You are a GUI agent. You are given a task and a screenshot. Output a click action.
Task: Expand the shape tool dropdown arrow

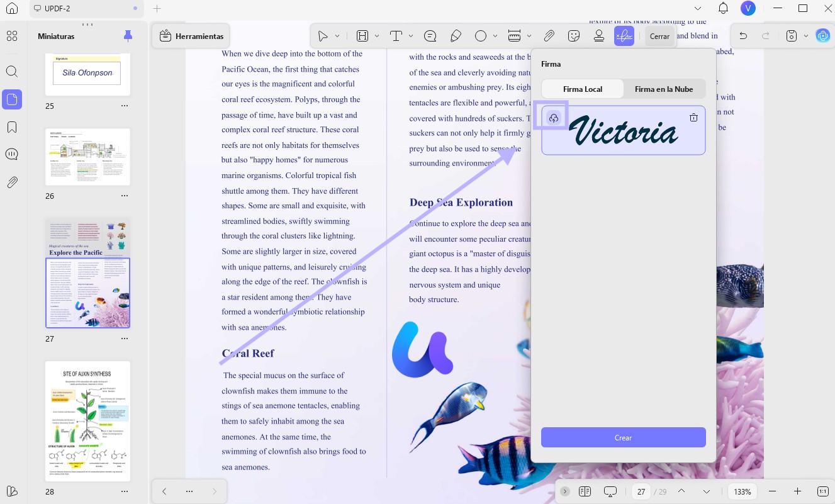(x=495, y=36)
